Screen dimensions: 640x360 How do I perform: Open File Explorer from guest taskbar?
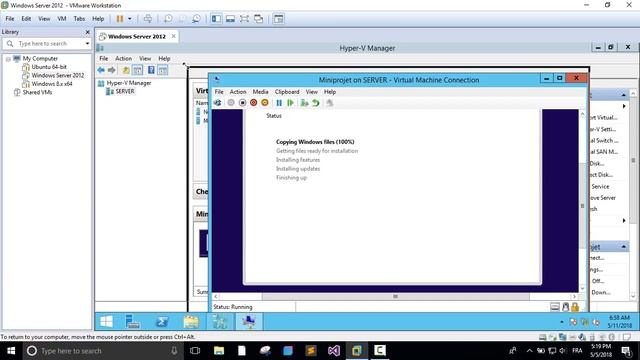[191, 322]
